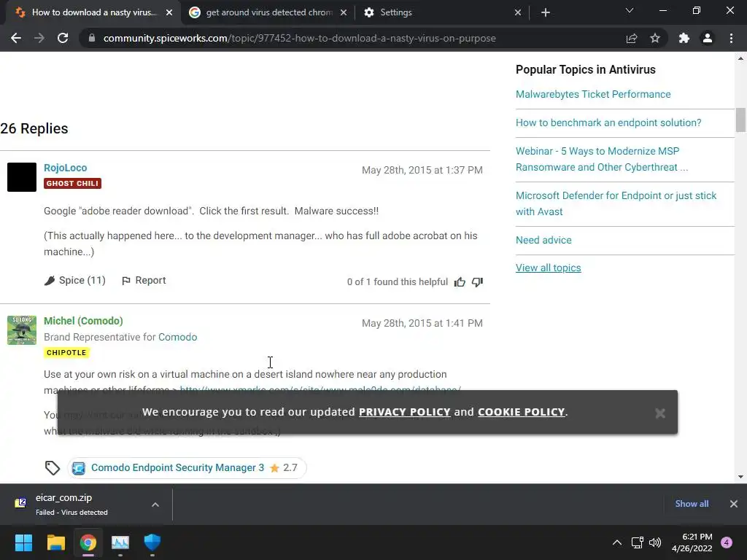The width and height of the screenshot is (747, 560).
Task: Click the address bar URL
Action: coord(299,38)
